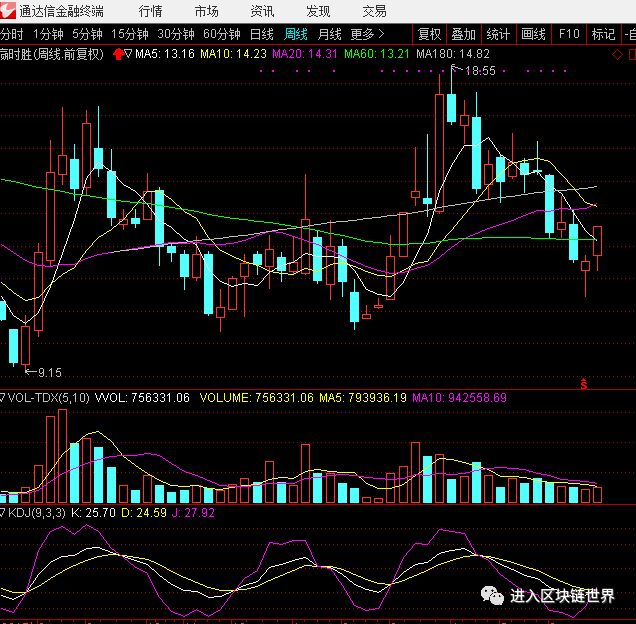This screenshot has width=636, height=624.
Task: Click the stock name 周线 前复权 title
Action: [x=52, y=54]
